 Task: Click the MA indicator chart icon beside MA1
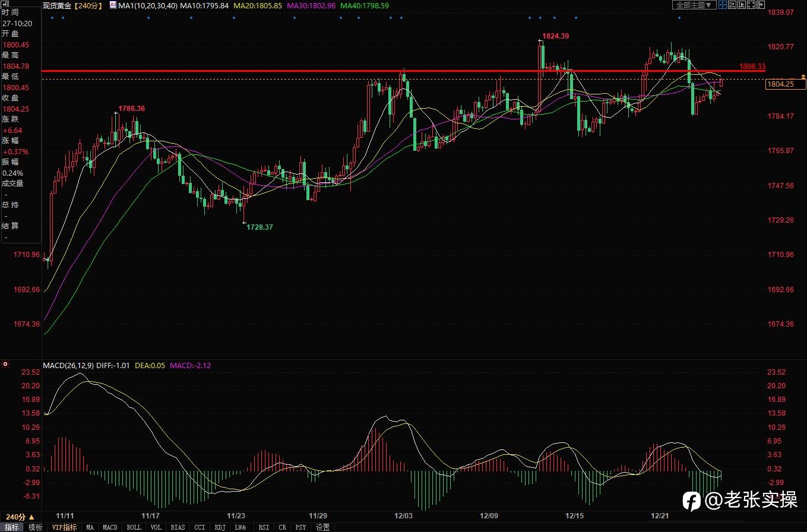coord(113,5)
